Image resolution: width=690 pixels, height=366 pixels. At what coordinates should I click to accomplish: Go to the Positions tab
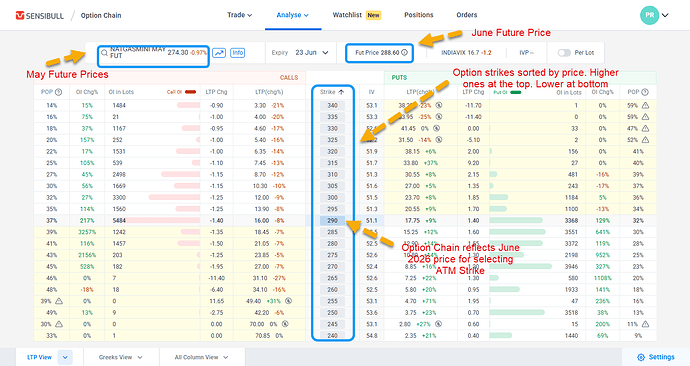tap(418, 15)
